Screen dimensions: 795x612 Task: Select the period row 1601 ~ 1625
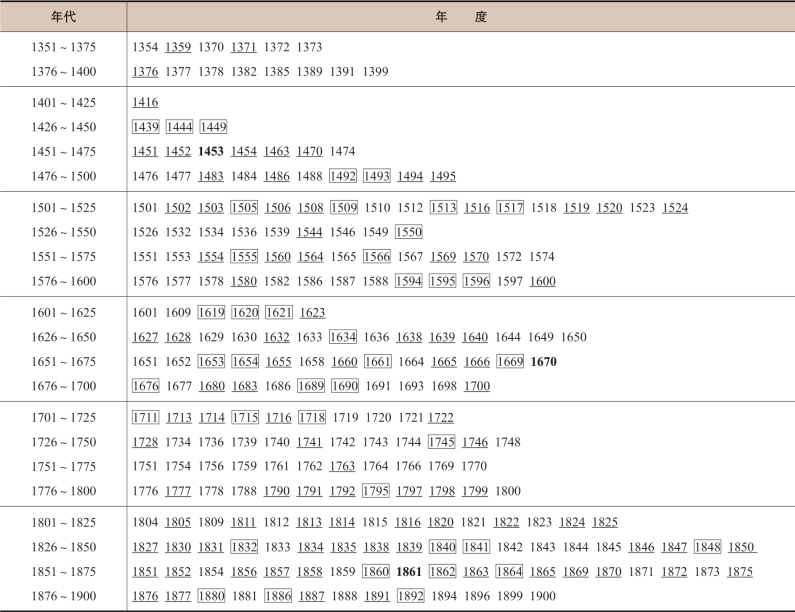[63, 313]
